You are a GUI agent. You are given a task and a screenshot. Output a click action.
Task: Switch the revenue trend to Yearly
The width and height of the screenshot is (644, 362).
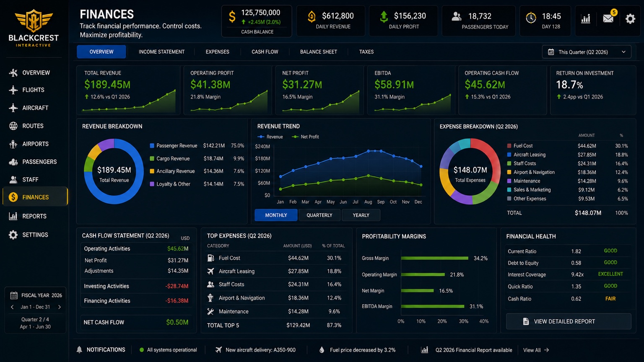point(361,215)
